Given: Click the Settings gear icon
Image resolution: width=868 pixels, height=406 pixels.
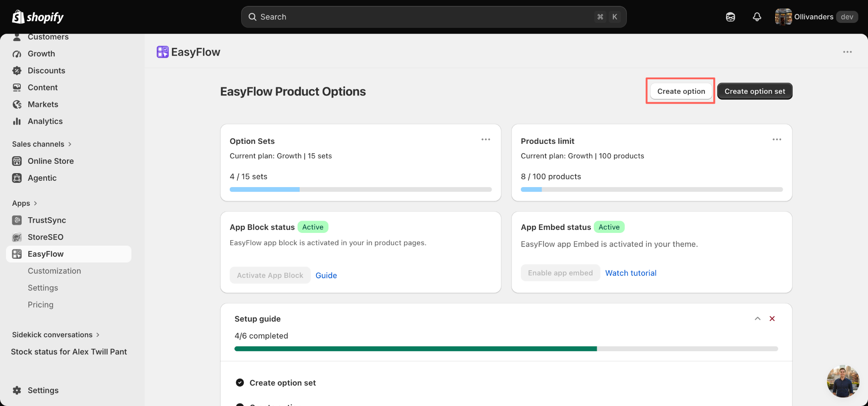Looking at the screenshot, I should [x=17, y=390].
